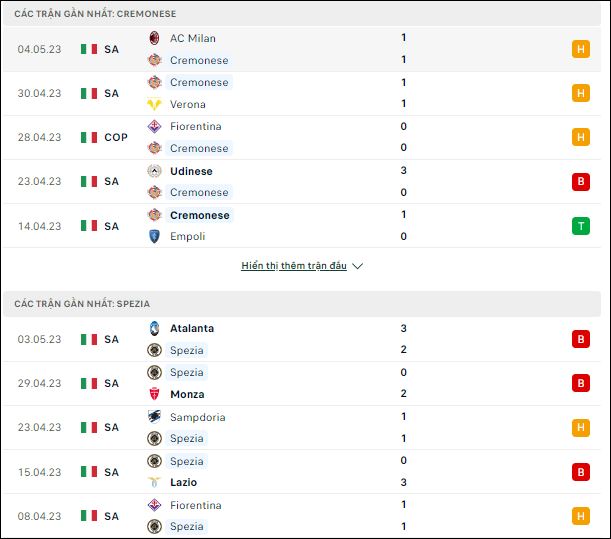Click the Sampdoria team crest
Viewport: 611px width, 539px height.
(154, 417)
